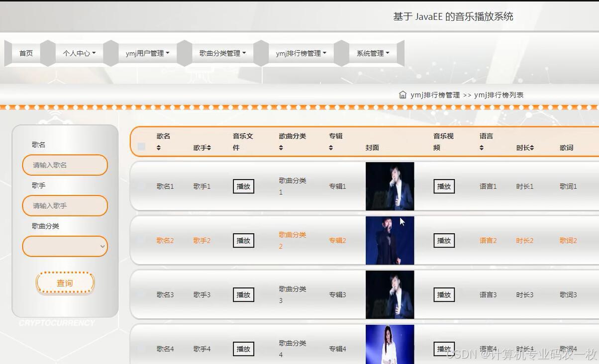The width and height of the screenshot is (599, 364).
Task: Click the 歌手3 cell
Action: tap(202, 295)
